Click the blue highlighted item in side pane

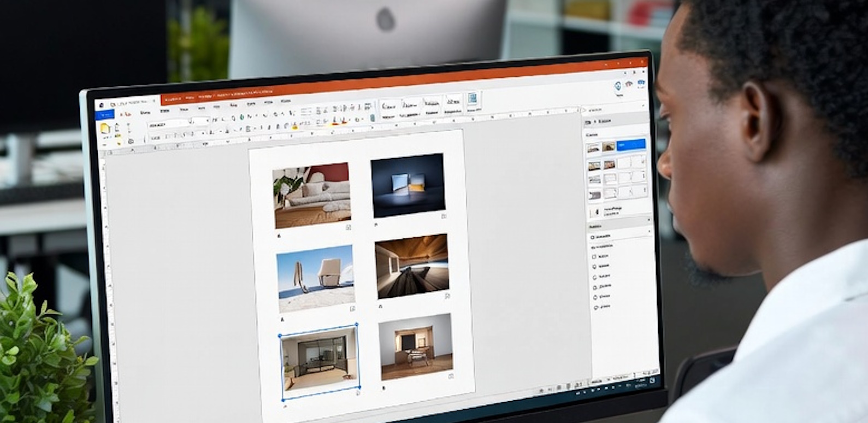[x=631, y=145]
